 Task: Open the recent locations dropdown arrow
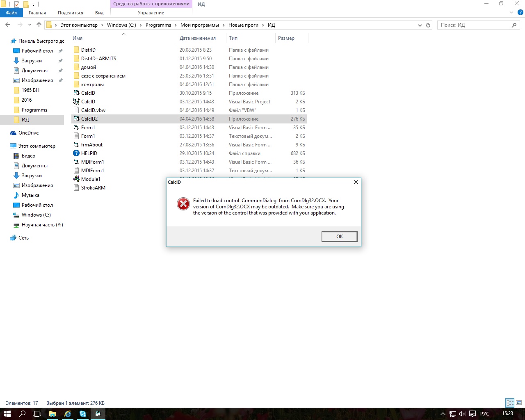(30, 25)
